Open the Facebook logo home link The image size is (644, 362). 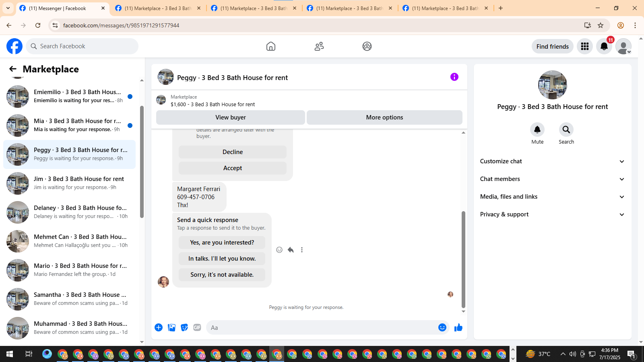coord(14,46)
